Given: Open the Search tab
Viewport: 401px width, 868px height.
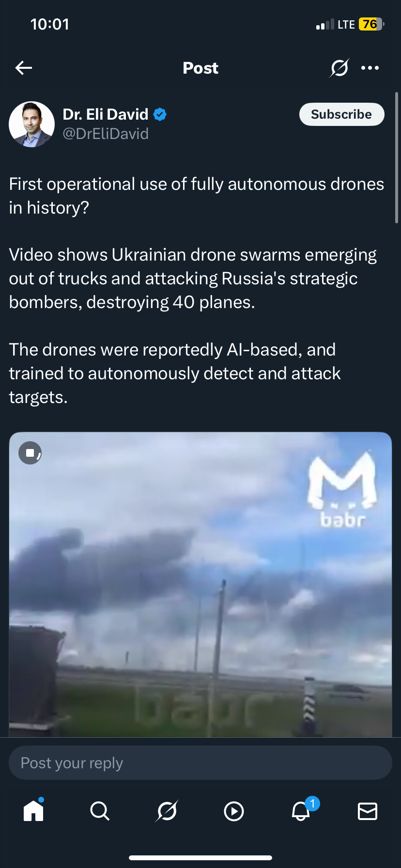Looking at the screenshot, I should (100, 811).
